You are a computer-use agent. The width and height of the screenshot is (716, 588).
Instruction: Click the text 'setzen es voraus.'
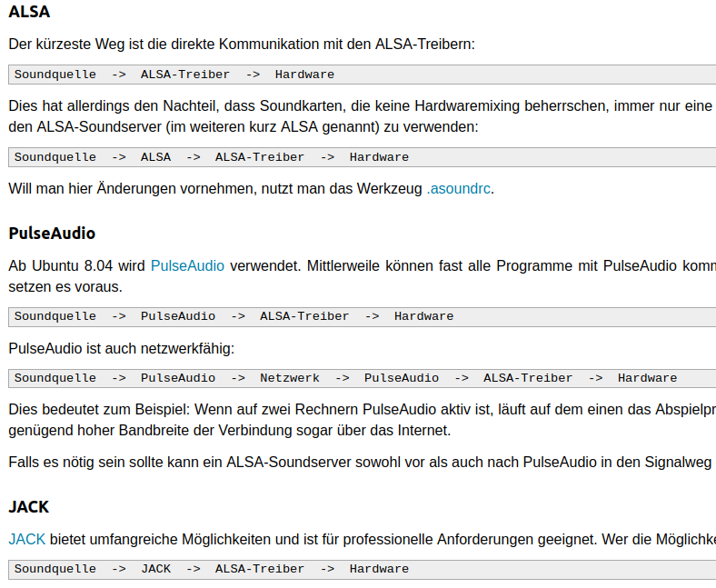(x=65, y=286)
